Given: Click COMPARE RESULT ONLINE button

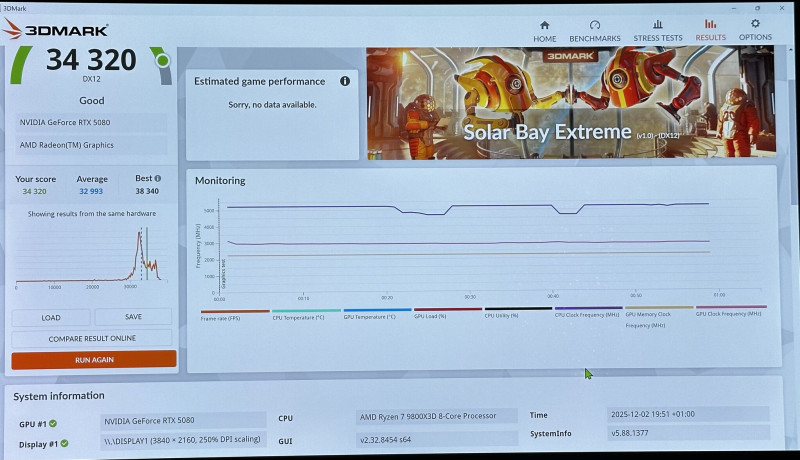Looking at the screenshot, I should (x=92, y=338).
